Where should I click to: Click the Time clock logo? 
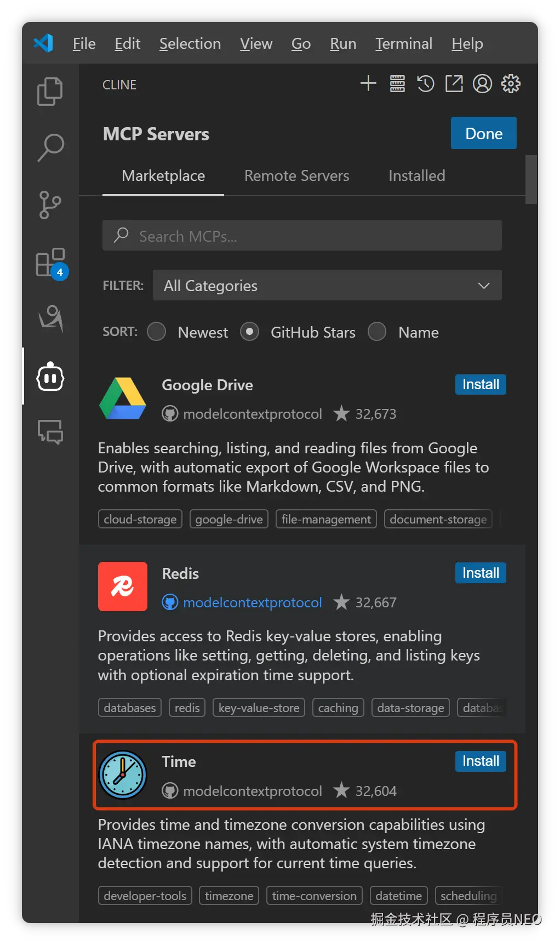[123, 775]
